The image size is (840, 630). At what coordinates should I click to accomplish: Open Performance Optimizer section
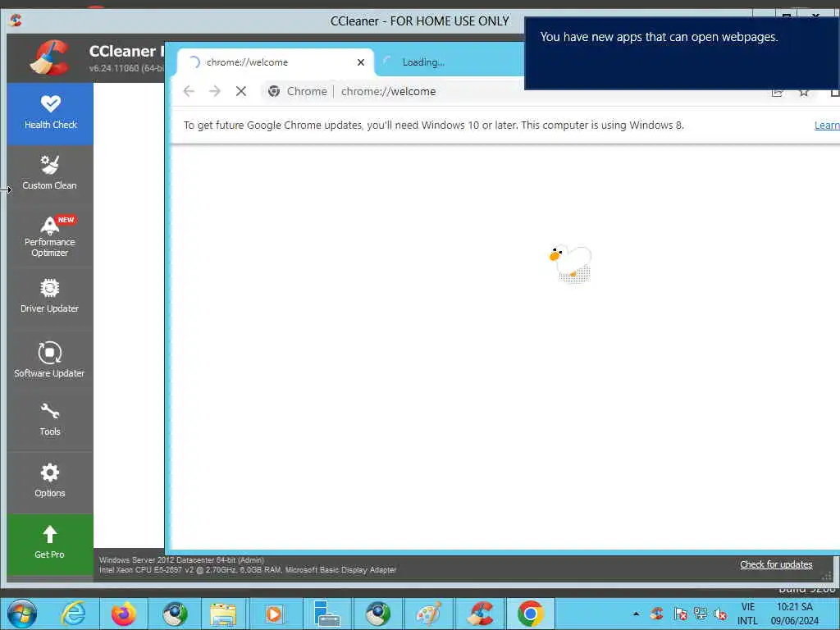pyautogui.click(x=50, y=236)
